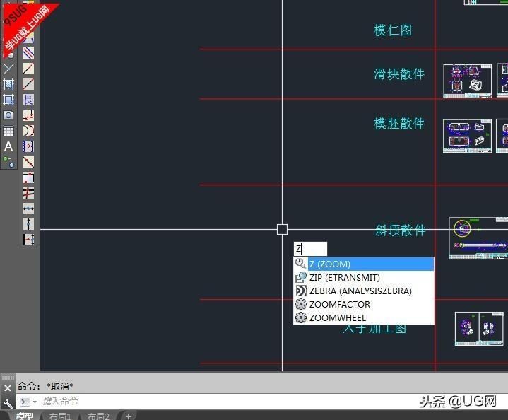
Task: Click the solid diagonal line icon
Action: [x=28, y=84]
